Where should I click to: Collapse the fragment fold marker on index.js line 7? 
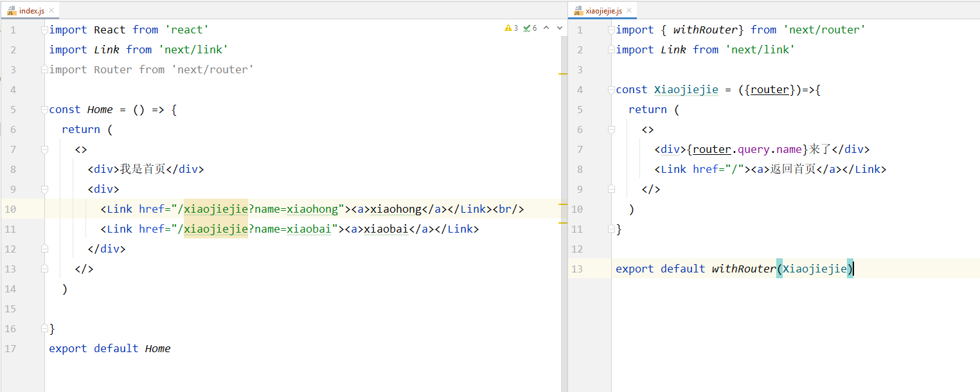(x=44, y=149)
